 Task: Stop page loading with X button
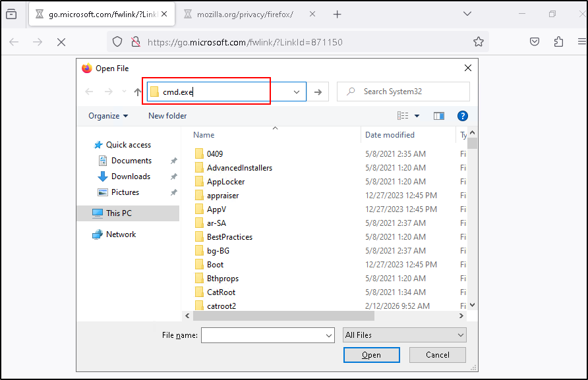(61, 41)
